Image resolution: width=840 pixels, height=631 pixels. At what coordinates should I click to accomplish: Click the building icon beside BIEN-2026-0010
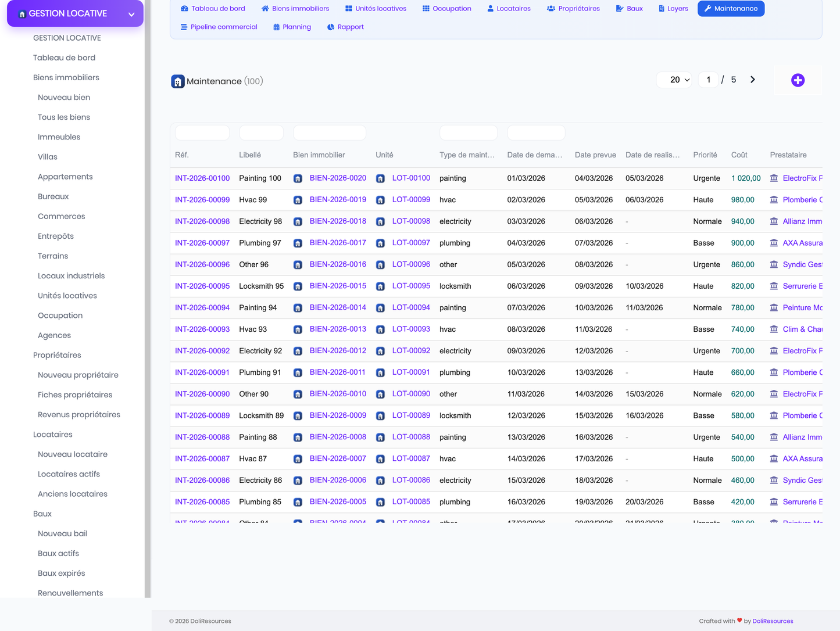(x=298, y=394)
